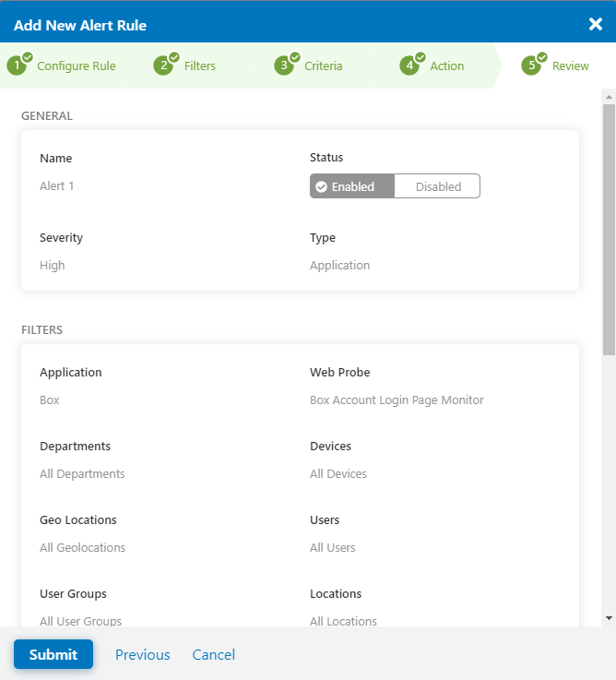The height and width of the screenshot is (680, 616).
Task: Click the step 3 number circle icon
Action: (x=283, y=66)
